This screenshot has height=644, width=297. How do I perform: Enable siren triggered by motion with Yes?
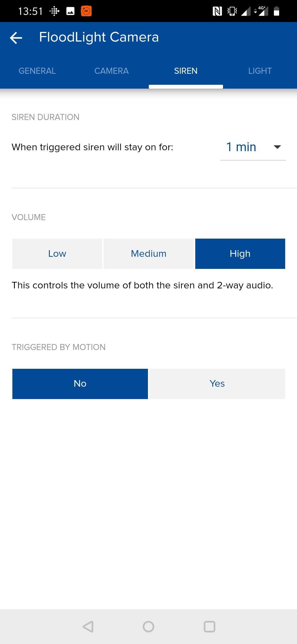tap(217, 384)
